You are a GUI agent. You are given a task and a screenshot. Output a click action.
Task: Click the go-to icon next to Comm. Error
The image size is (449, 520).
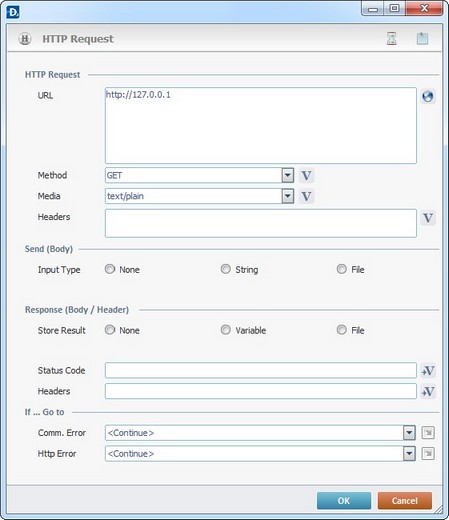tap(428, 433)
